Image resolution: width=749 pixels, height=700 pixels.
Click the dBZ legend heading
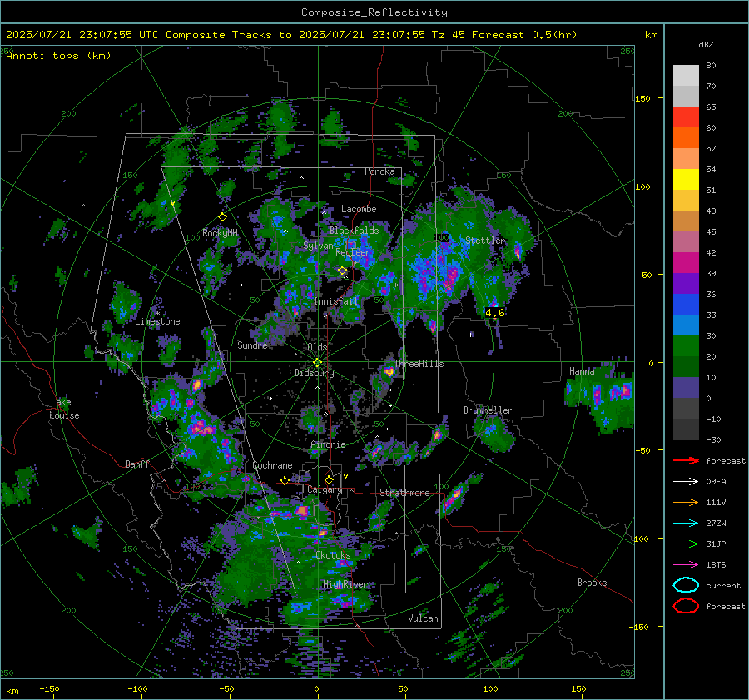(706, 44)
